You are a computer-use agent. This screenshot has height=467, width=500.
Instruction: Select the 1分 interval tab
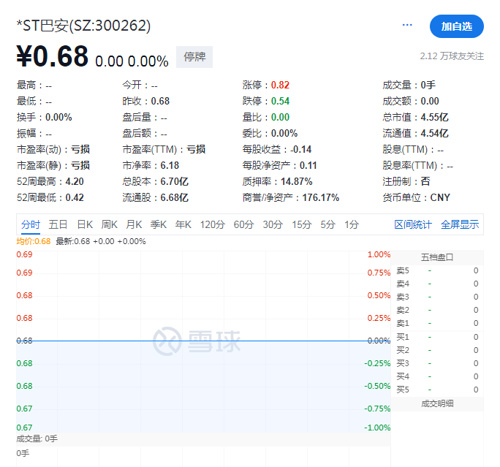point(351,225)
